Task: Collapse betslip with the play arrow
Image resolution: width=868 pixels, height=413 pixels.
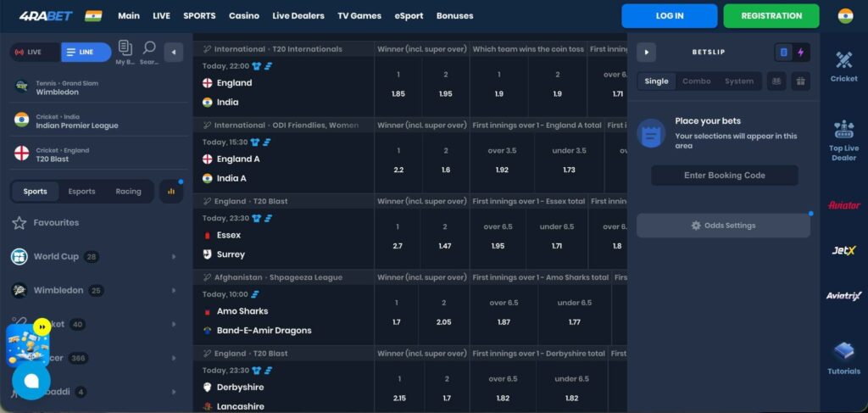Action: [x=646, y=52]
